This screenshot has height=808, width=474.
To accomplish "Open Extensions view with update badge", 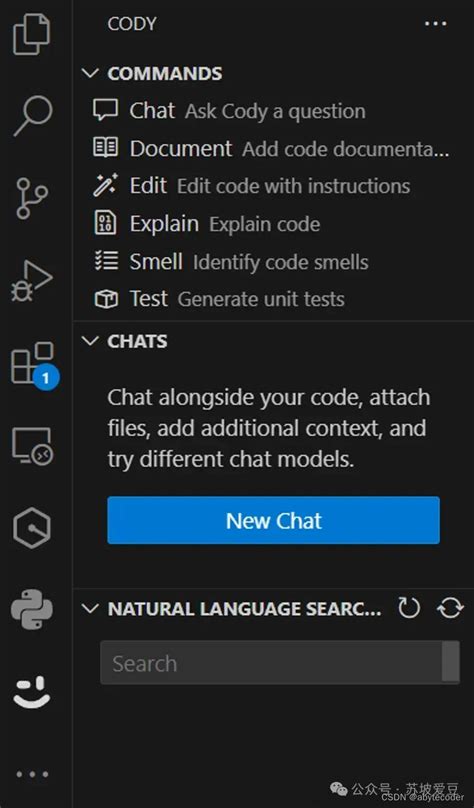I will point(34,365).
